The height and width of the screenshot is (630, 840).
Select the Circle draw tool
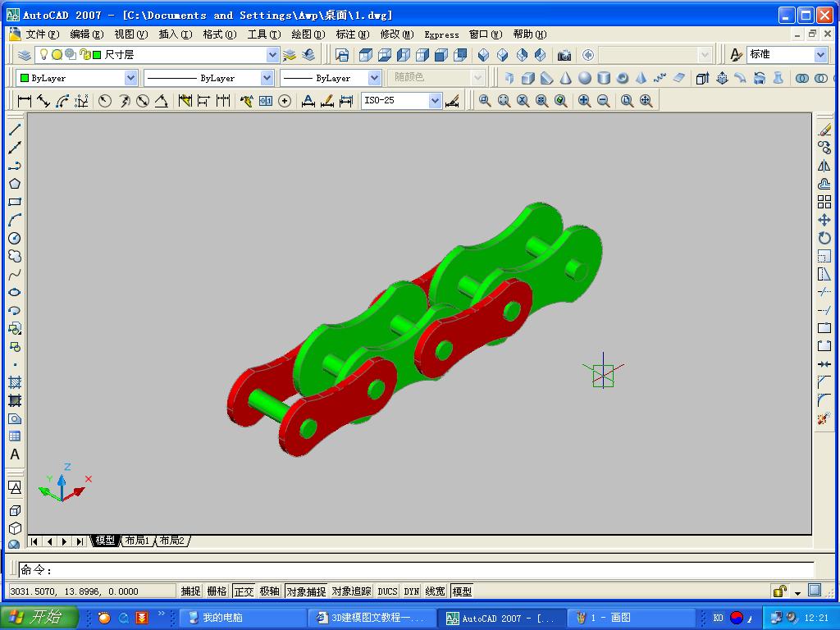click(x=15, y=238)
